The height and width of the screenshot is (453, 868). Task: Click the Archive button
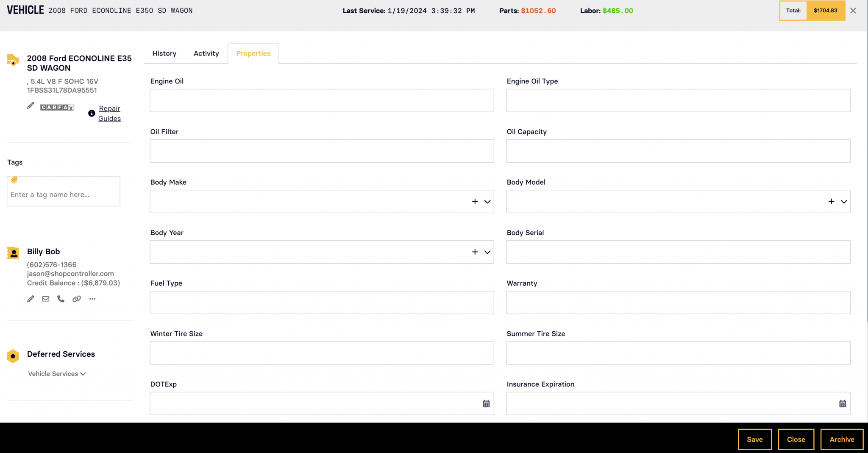coord(842,439)
